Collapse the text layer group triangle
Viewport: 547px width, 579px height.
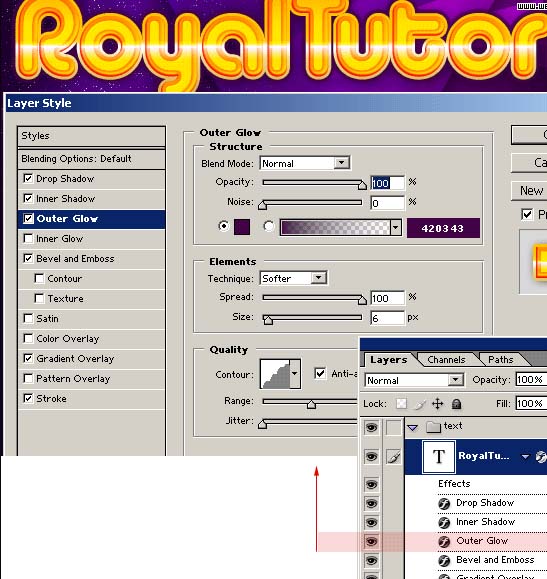pyautogui.click(x=413, y=428)
